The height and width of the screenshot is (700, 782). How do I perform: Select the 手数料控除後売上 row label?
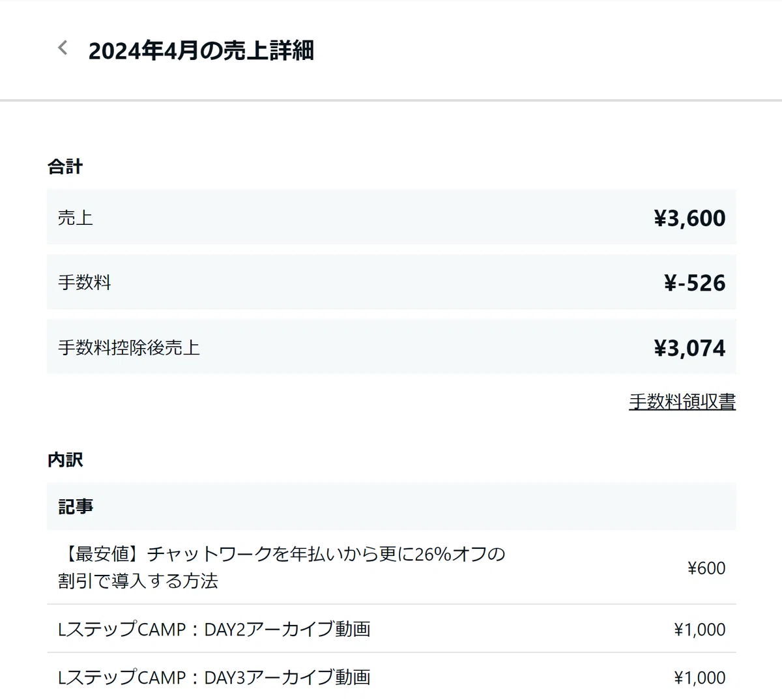click(x=129, y=347)
